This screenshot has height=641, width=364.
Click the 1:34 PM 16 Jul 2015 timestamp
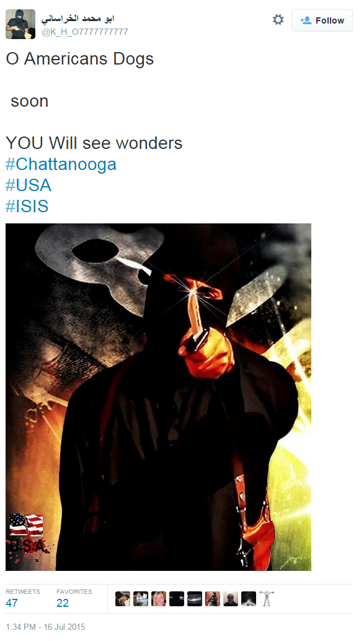click(x=45, y=627)
